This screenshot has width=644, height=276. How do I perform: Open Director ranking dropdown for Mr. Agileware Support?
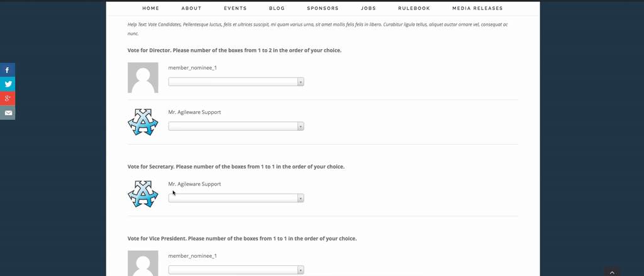click(x=236, y=126)
